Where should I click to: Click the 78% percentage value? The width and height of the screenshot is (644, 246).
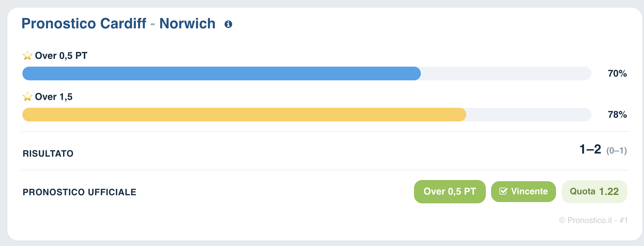(617, 115)
